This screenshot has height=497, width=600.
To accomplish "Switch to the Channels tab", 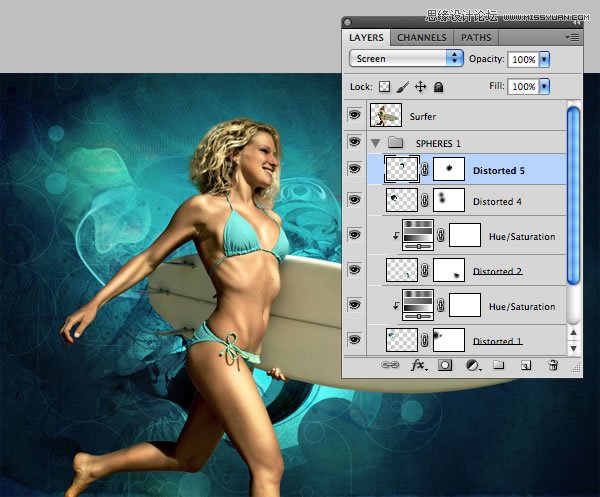I will pos(422,38).
